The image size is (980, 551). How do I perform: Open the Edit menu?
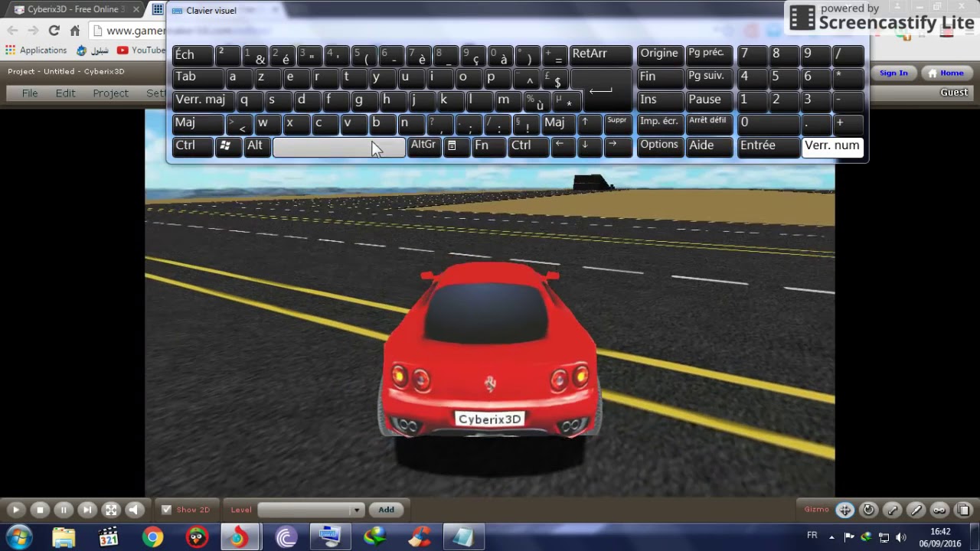[x=65, y=93]
